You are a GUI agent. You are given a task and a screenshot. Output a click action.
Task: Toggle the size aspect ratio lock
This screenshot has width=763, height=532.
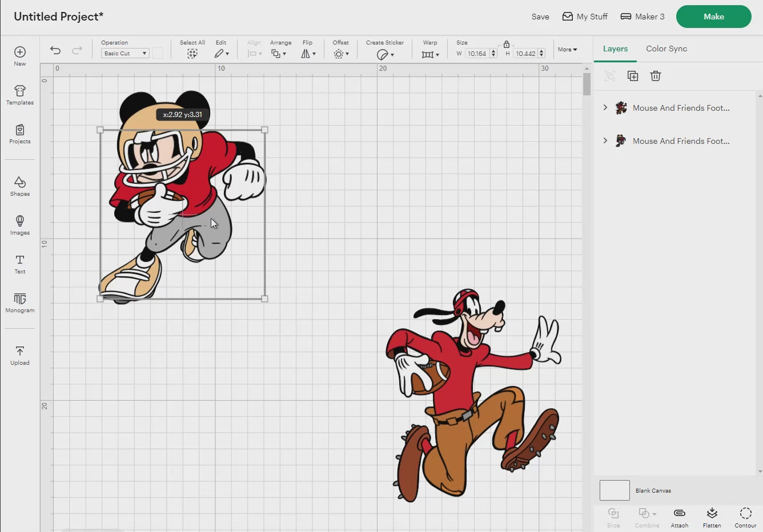click(x=507, y=43)
